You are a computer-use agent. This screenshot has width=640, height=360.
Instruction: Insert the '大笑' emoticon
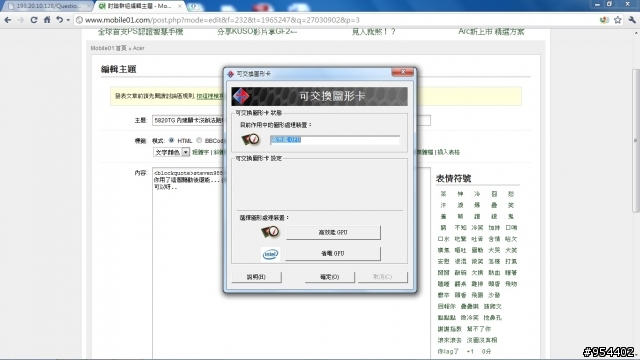click(511, 250)
